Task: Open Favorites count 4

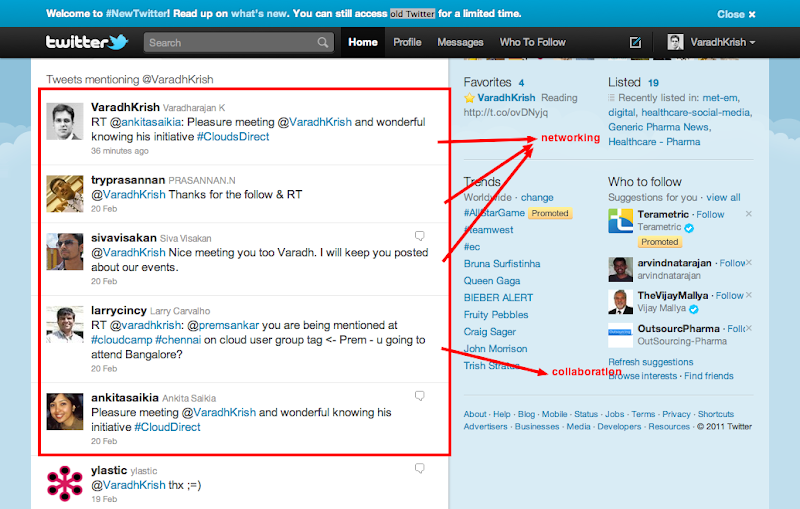Action: click(x=521, y=83)
